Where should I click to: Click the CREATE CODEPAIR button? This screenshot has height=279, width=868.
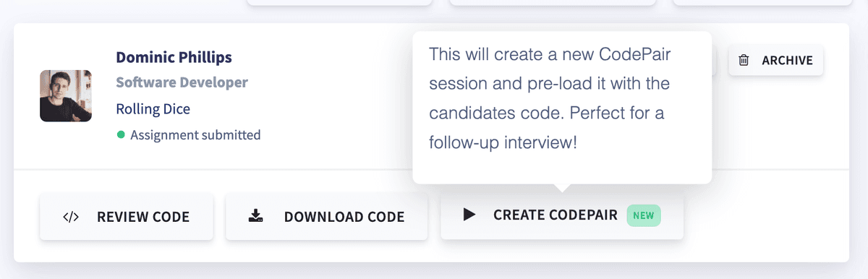coord(562,215)
